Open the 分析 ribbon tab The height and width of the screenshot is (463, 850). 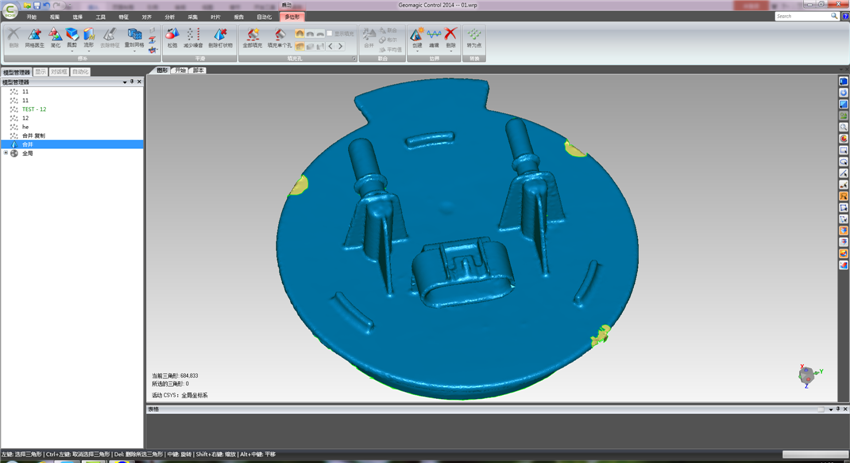[x=170, y=17]
